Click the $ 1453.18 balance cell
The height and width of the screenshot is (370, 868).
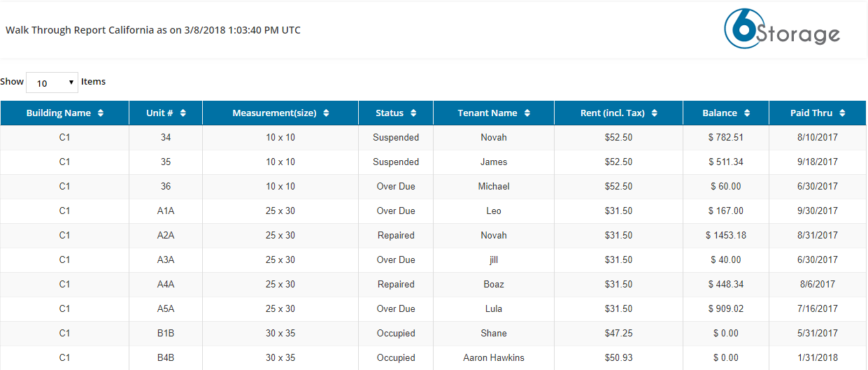726,236
